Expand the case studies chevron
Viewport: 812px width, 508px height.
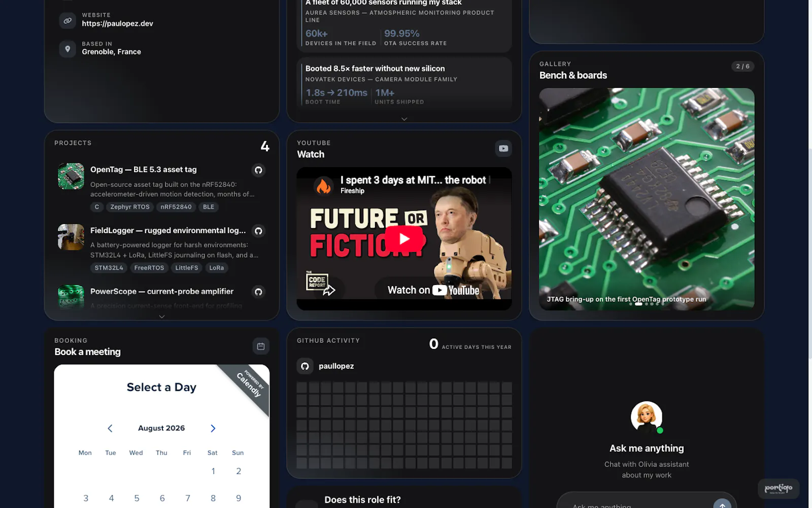click(x=404, y=119)
